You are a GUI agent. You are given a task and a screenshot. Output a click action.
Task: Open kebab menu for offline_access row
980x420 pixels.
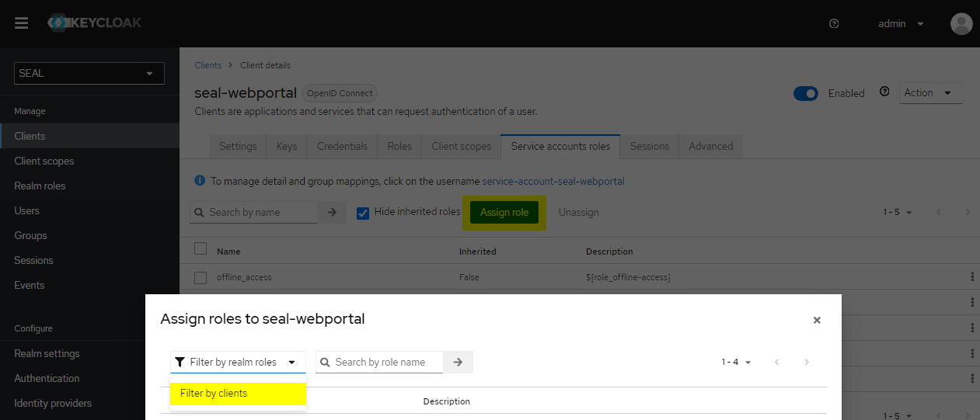click(x=971, y=277)
